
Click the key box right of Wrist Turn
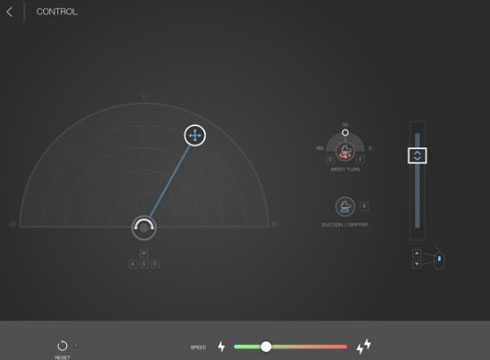pyautogui.click(x=360, y=159)
